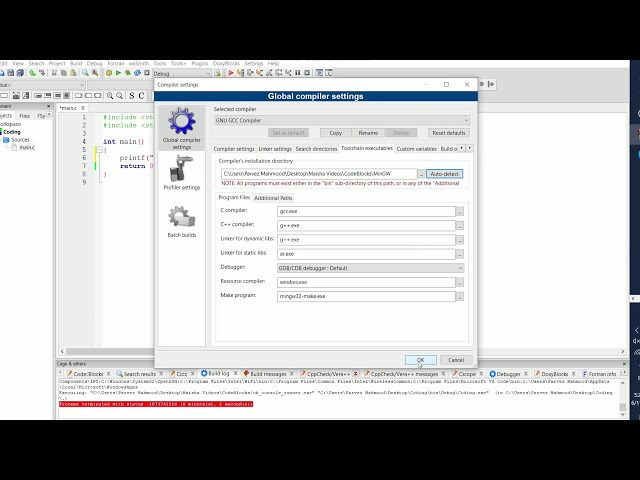Open the Debugging windows icon

click(319, 73)
